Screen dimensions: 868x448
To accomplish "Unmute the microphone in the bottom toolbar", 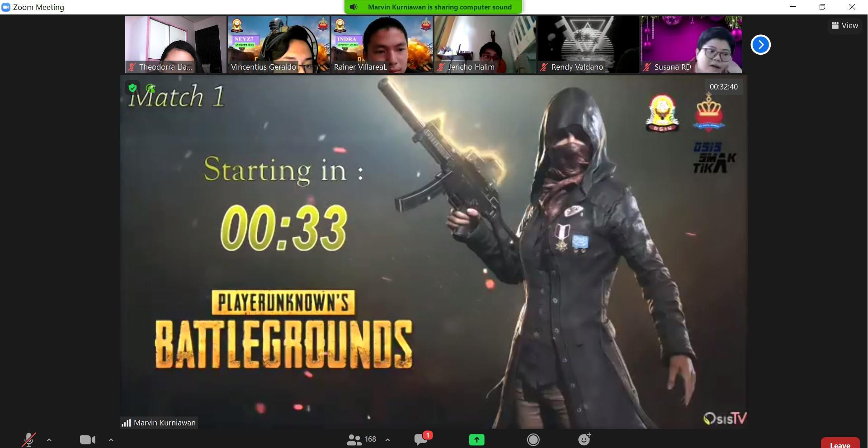I will [29, 440].
